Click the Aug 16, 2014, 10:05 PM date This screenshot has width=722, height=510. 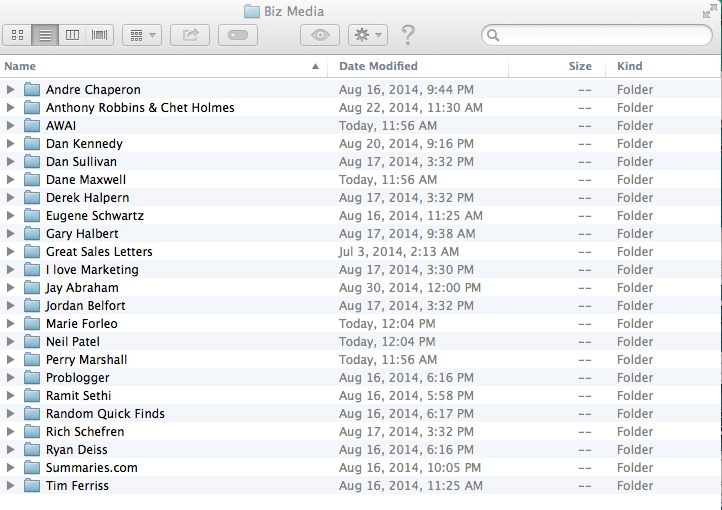click(410, 468)
